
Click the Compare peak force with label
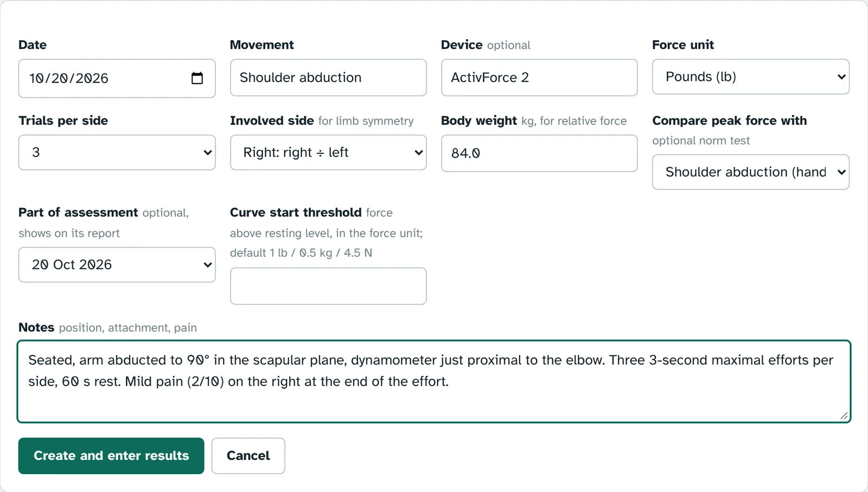pos(730,121)
